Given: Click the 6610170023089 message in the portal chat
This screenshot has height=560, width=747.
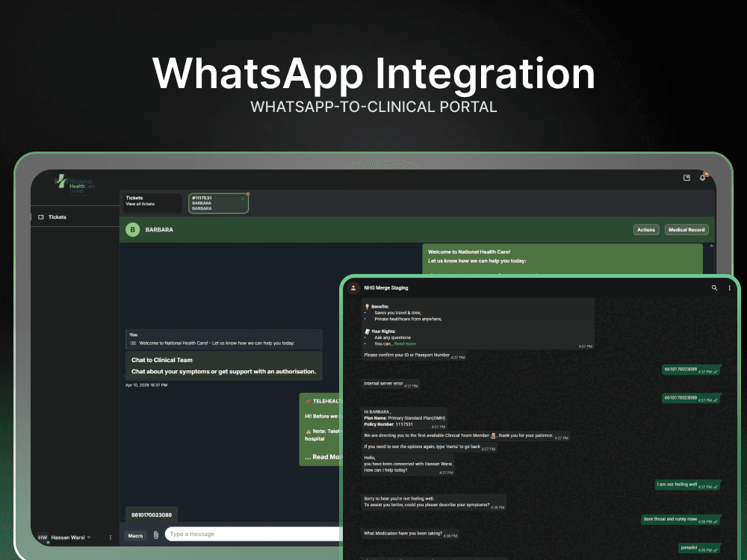Looking at the screenshot, I should click(x=152, y=514).
